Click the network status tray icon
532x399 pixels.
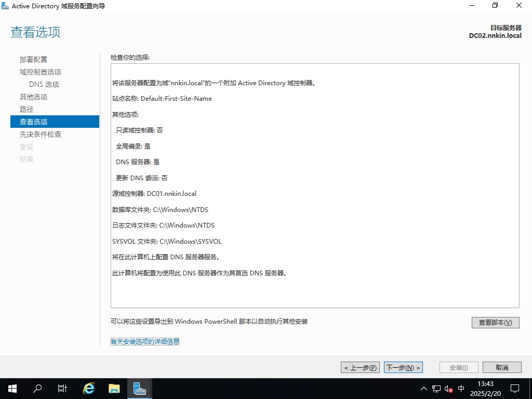point(436,389)
